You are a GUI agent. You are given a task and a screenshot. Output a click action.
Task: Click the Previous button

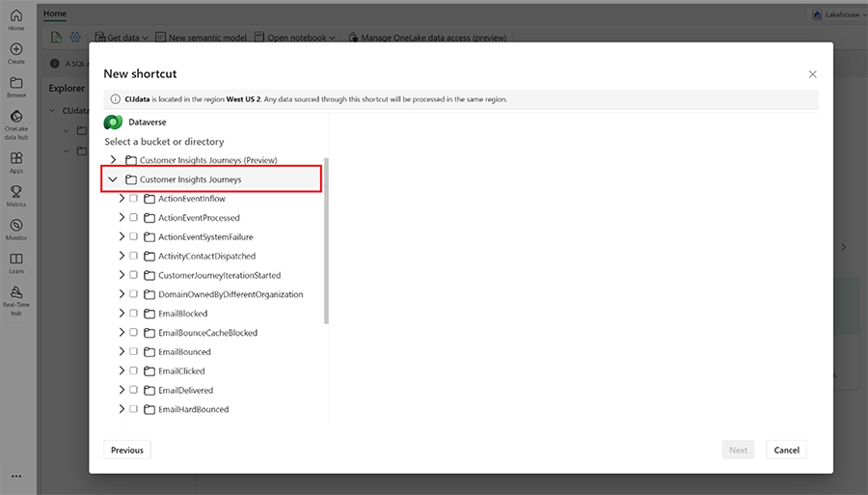click(126, 451)
